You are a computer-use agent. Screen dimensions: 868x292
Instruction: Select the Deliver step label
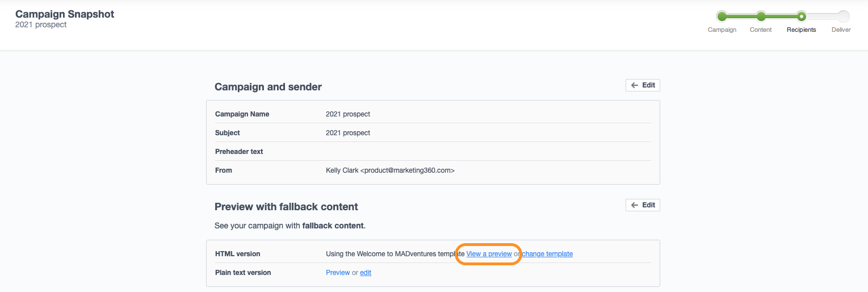click(841, 30)
